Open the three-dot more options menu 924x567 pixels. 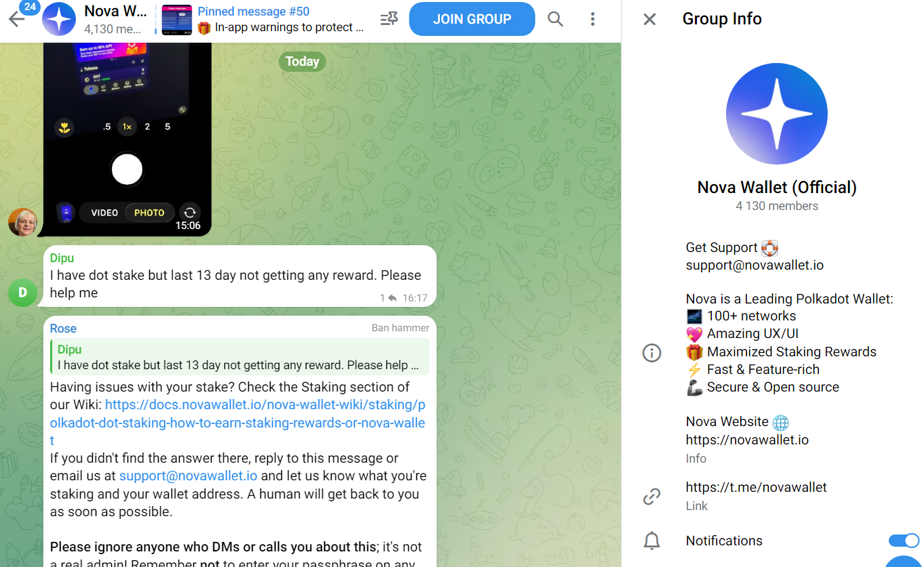coord(592,19)
